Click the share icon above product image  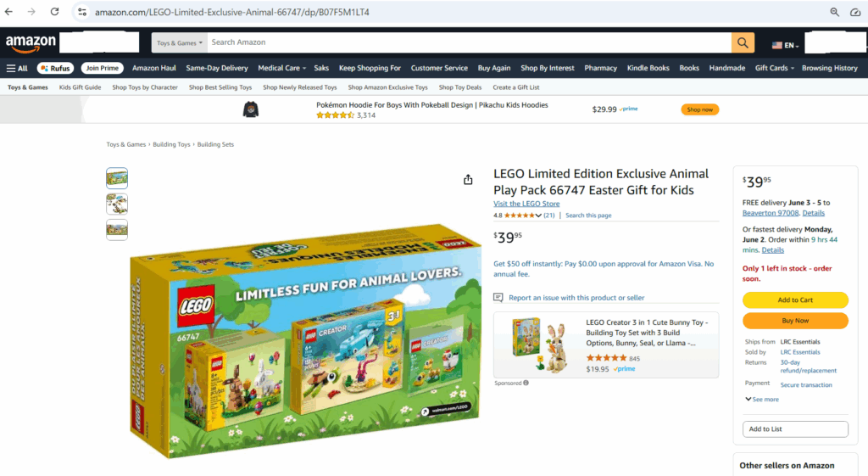pos(468,180)
